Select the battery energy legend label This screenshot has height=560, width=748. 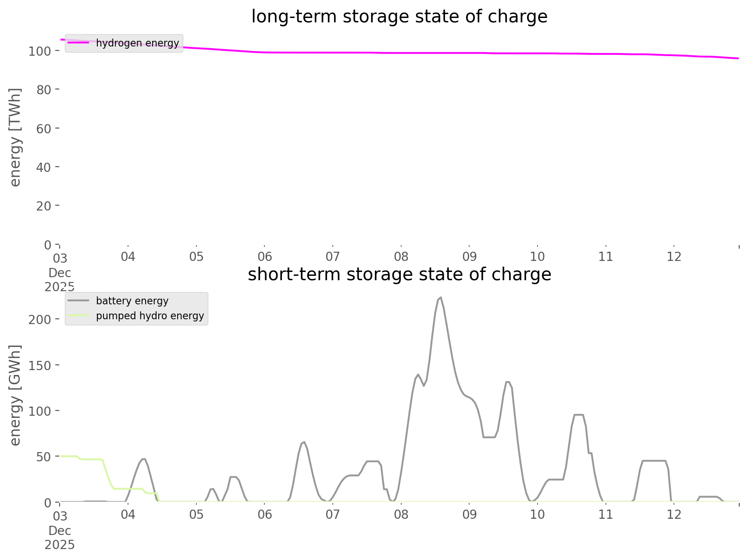pos(132,301)
